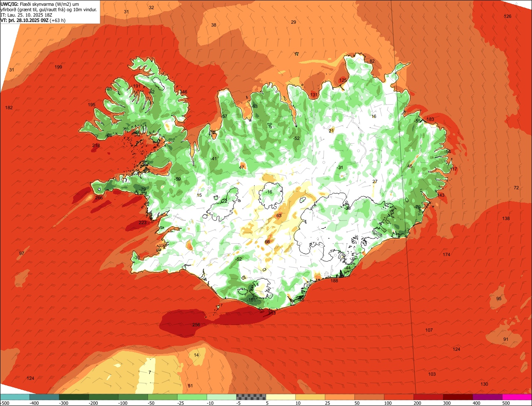Click the red-orange 100 to 200 swatch

click(399, 397)
